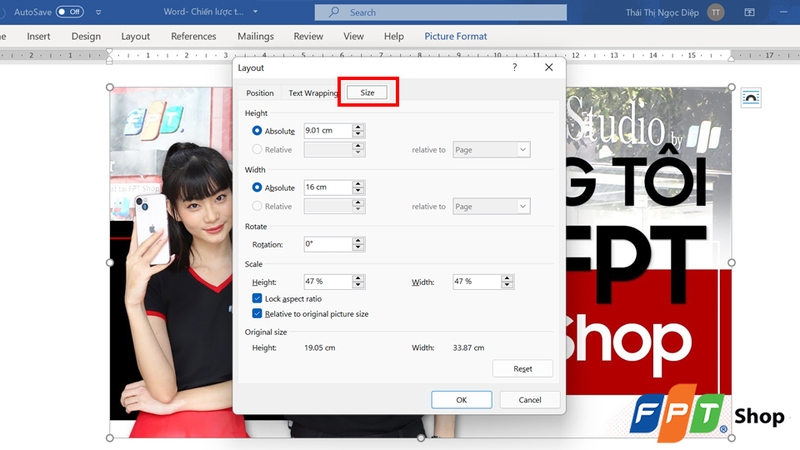Click the absolute height field 9.01 cm
The height and width of the screenshot is (450, 800).
pyautogui.click(x=328, y=131)
